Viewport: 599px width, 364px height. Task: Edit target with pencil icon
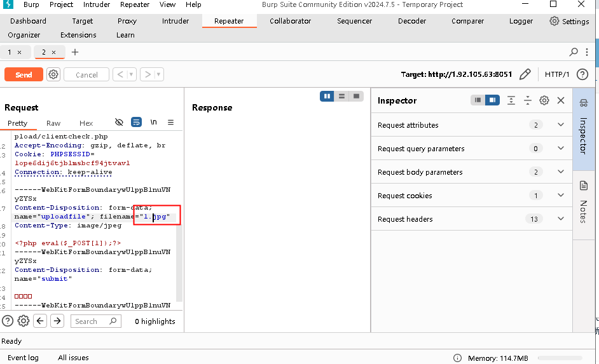tap(525, 74)
